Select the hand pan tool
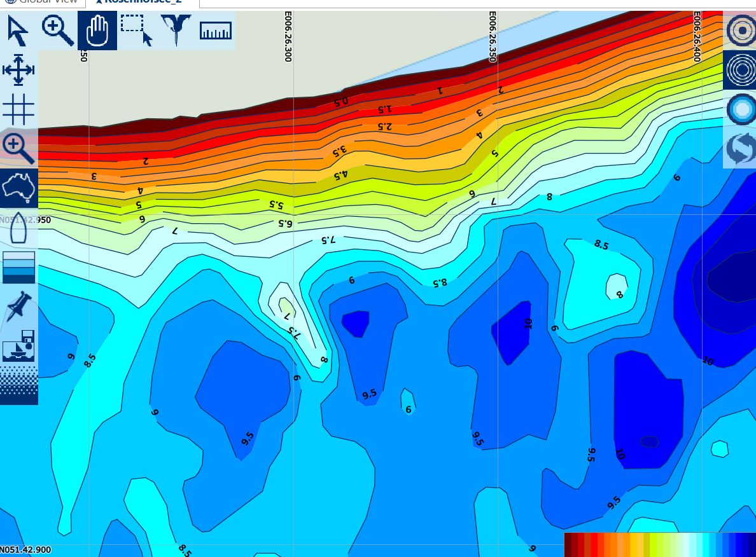756x557 pixels. 97,31
